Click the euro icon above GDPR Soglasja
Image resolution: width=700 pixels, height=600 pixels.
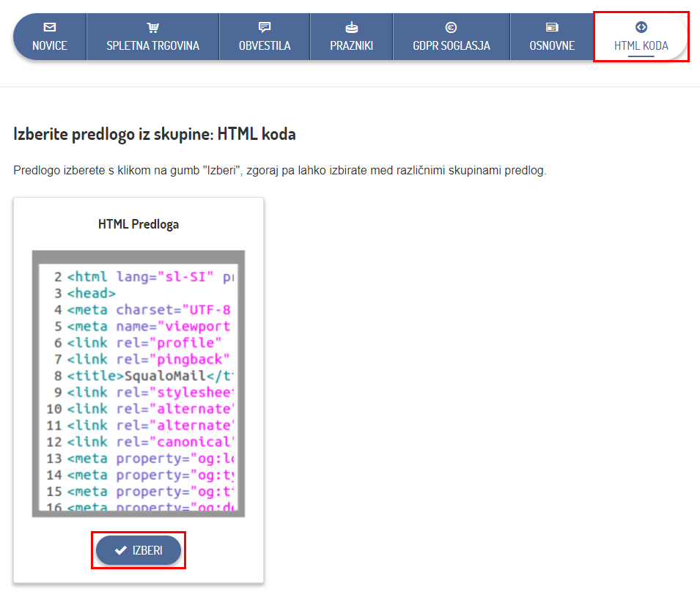click(x=451, y=28)
